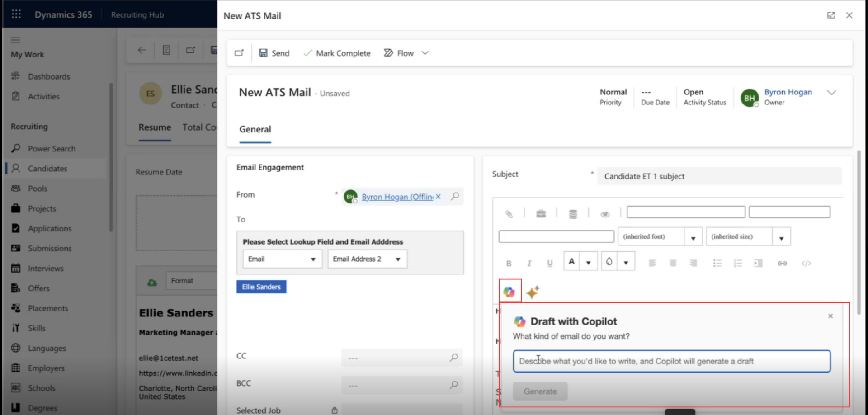Image resolution: width=868 pixels, height=415 pixels.
Task: Open the Dynamics 365 app launcher grid
Action: (16, 14)
